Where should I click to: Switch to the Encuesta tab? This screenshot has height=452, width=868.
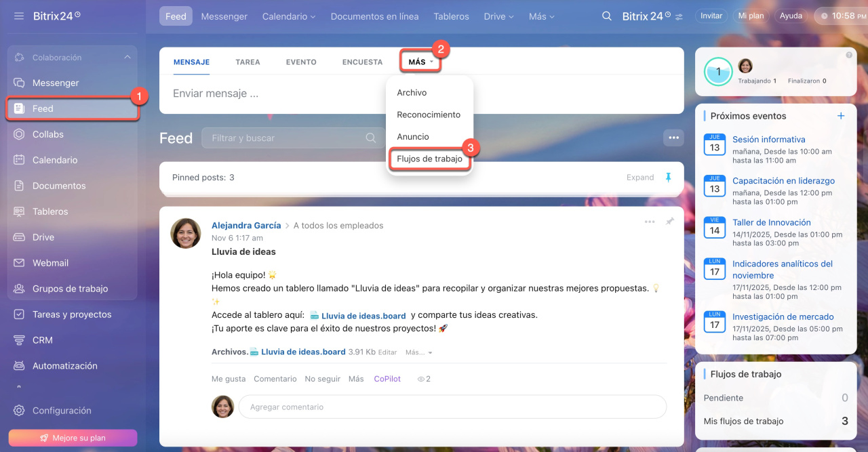[x=362, y=62]
